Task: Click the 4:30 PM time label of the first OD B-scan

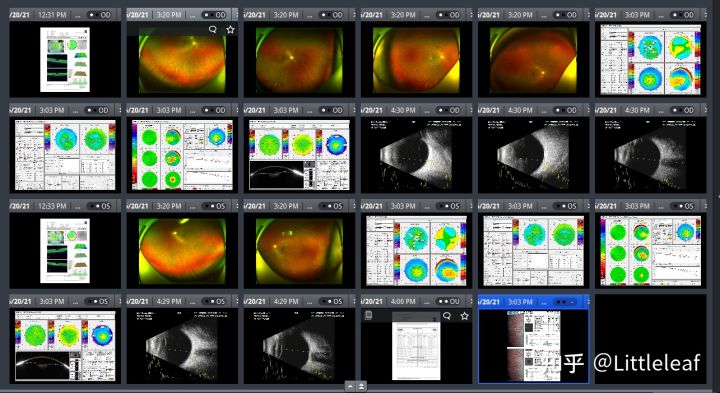Action: tap(403, 110)
